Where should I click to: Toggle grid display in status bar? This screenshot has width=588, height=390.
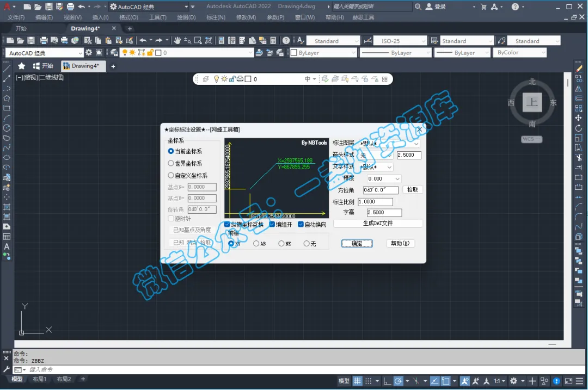tap(357, 381)
